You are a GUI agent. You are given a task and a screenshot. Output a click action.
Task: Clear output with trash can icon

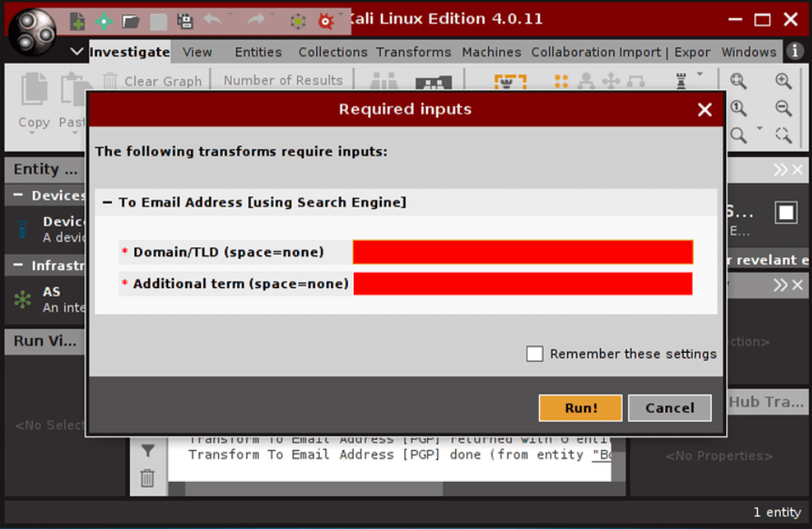click(x=147, y=477)
